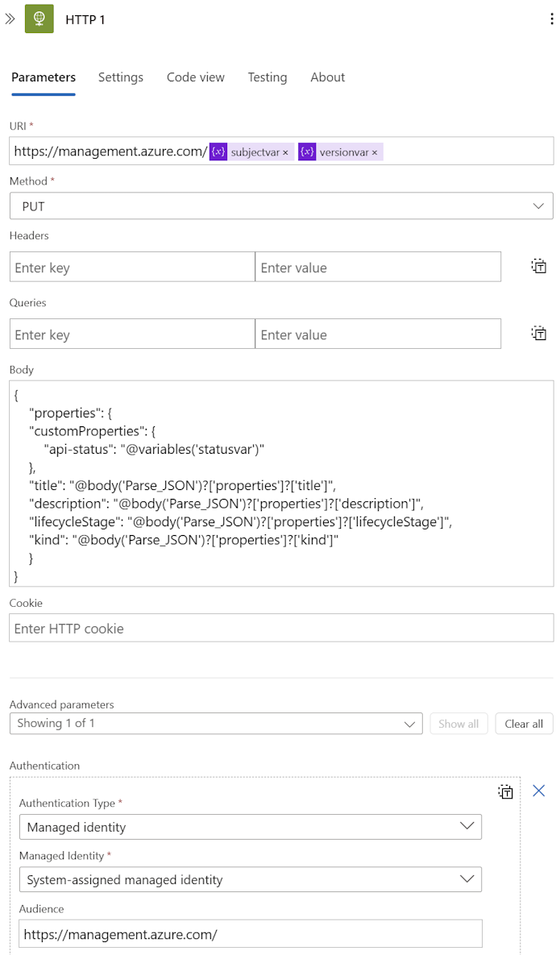Toggle Headers text mode icon

(539, 266)
